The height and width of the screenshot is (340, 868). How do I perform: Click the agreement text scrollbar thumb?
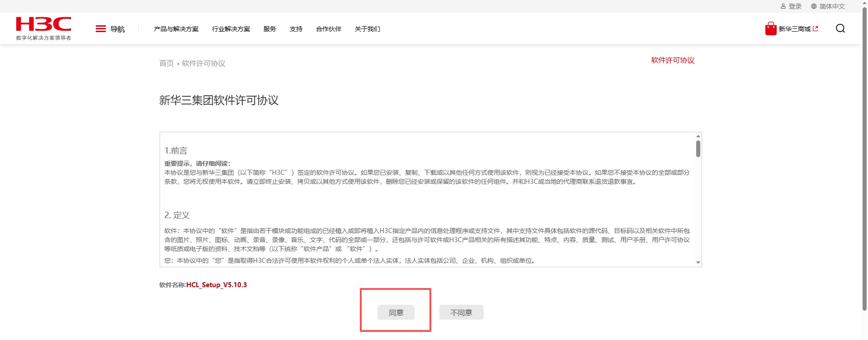(698, 149)
